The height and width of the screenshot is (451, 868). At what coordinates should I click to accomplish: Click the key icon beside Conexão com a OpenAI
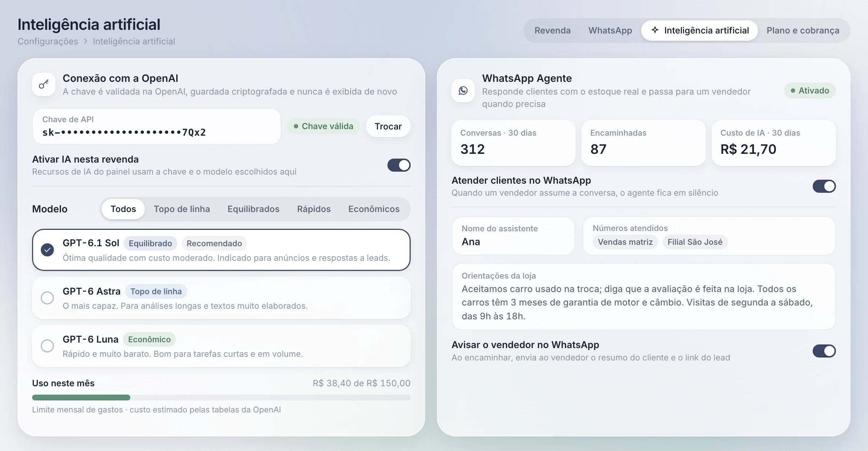[44, 84]
